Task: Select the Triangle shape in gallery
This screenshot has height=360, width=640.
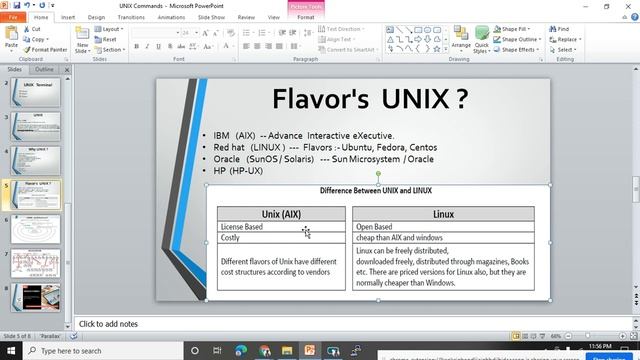Action: pyautogui.click(x=390, y=39)
